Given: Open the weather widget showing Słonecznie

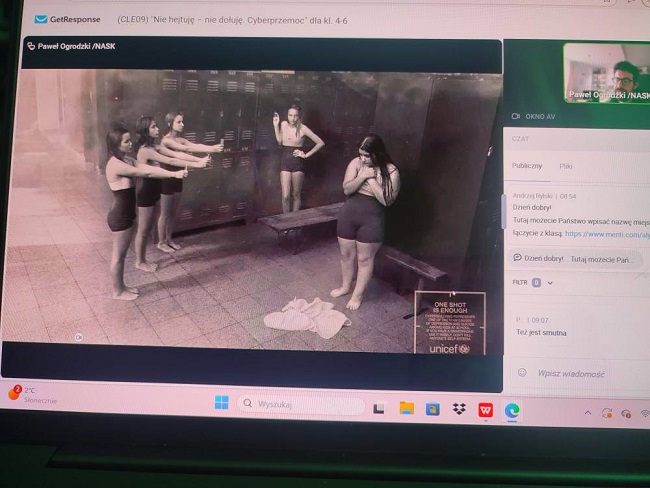Looking at the screenshot, I should (x=30, y=393).
